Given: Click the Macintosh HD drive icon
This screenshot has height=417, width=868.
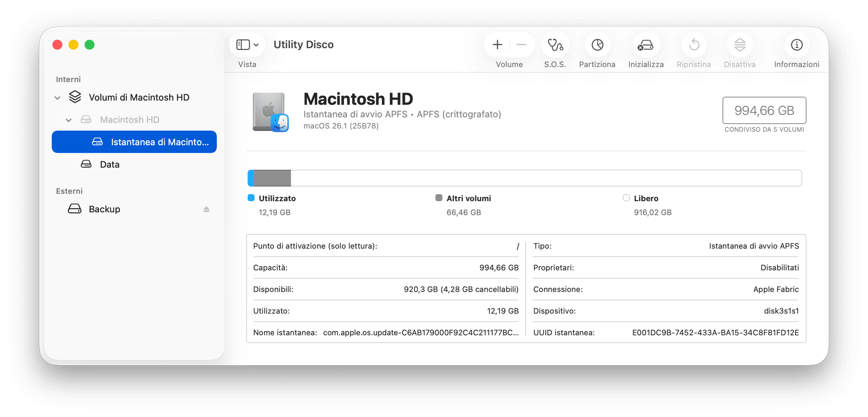Looking at the screenshot, I should (x=270, y=112).
